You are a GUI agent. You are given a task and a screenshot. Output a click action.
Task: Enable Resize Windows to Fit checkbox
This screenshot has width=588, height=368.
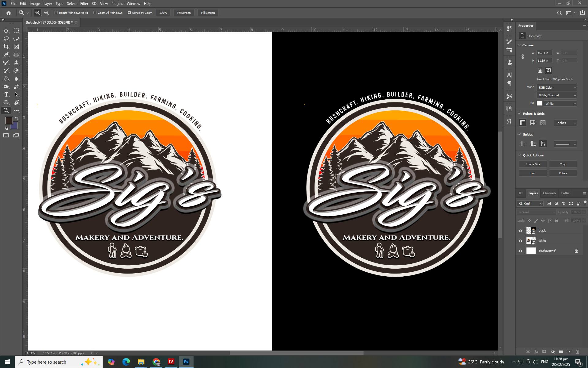[56, 13]
